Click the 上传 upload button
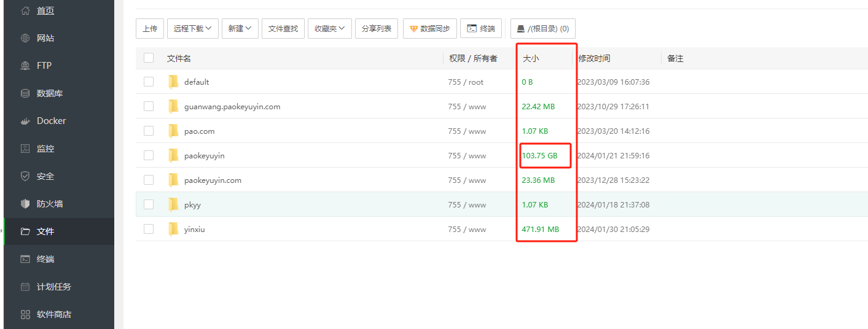Image resolution: width=868 pixels, height=329 pixels. (150, 28)
